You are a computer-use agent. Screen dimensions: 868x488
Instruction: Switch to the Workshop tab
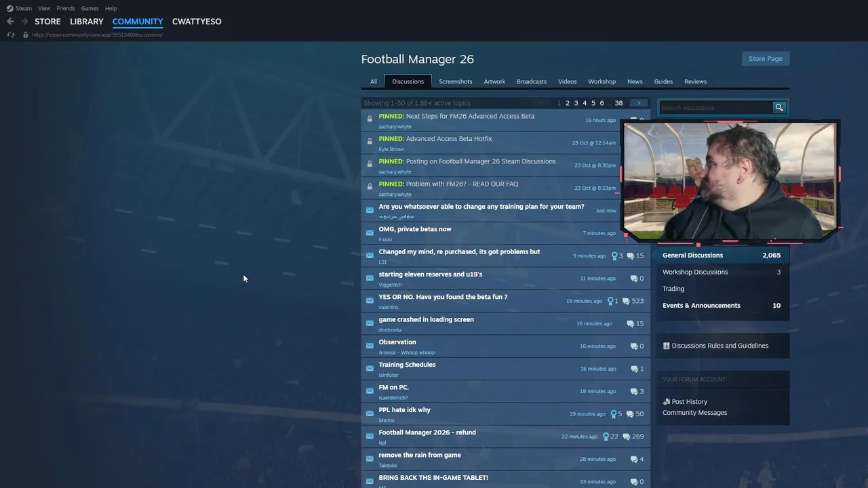point(602,81)
